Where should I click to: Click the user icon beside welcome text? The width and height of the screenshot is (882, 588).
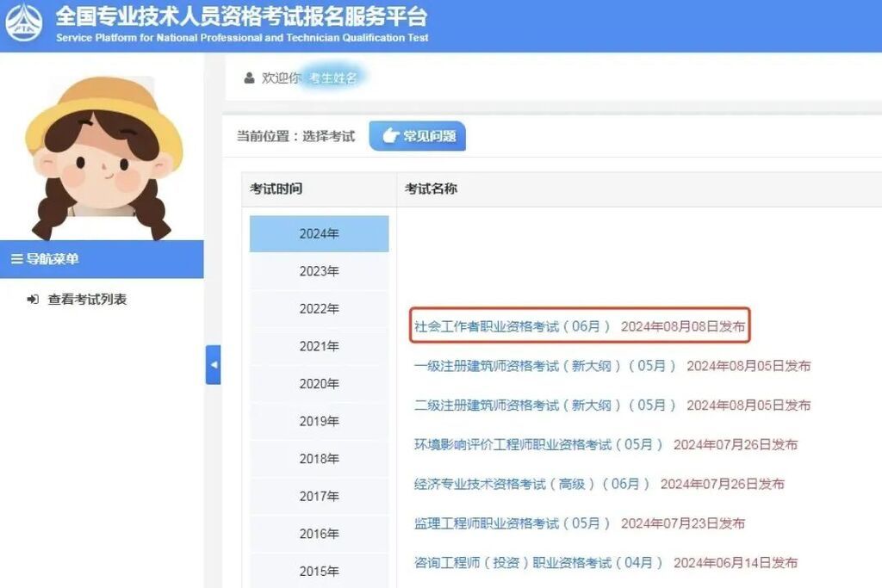point(249,78)
